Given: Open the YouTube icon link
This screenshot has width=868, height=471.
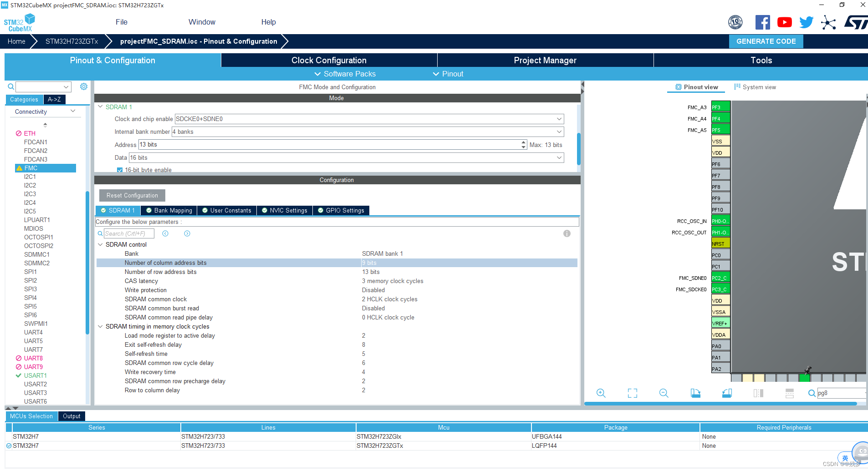Looking at the screenshot, I should click(x=784, y=22).
